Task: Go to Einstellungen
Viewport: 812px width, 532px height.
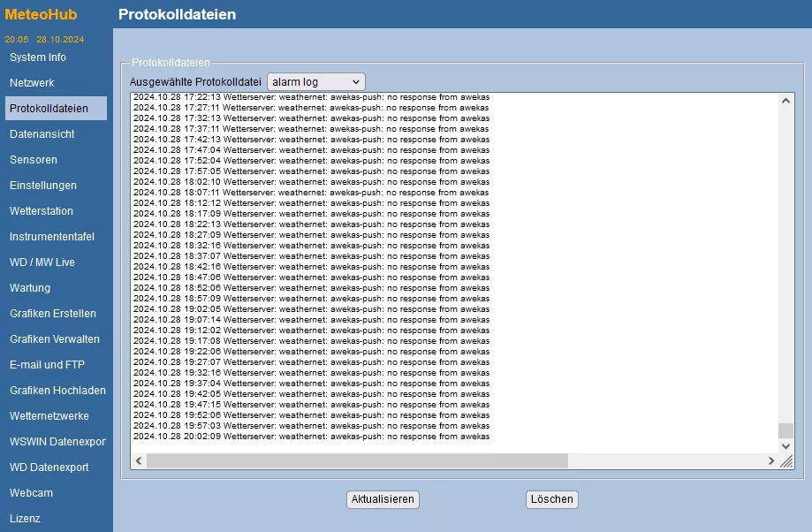Action: (x=43, y=186)
